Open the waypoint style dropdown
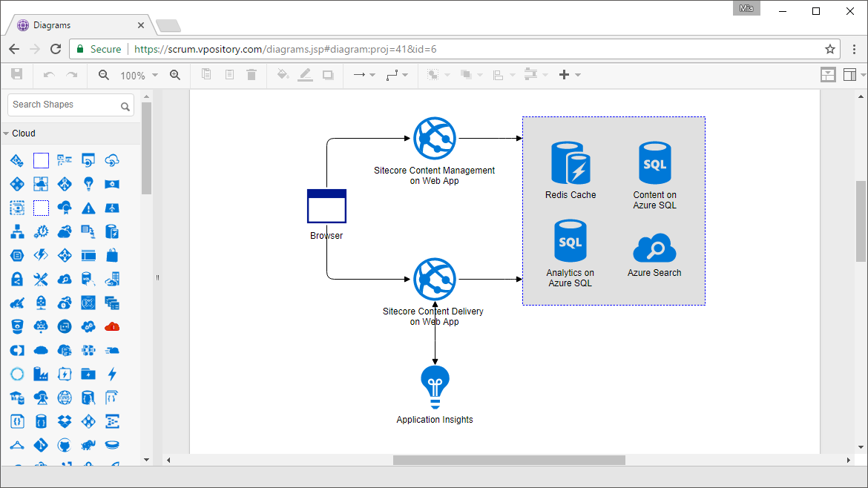Viewport: 868px width, 488px height. tap(397, 75)
